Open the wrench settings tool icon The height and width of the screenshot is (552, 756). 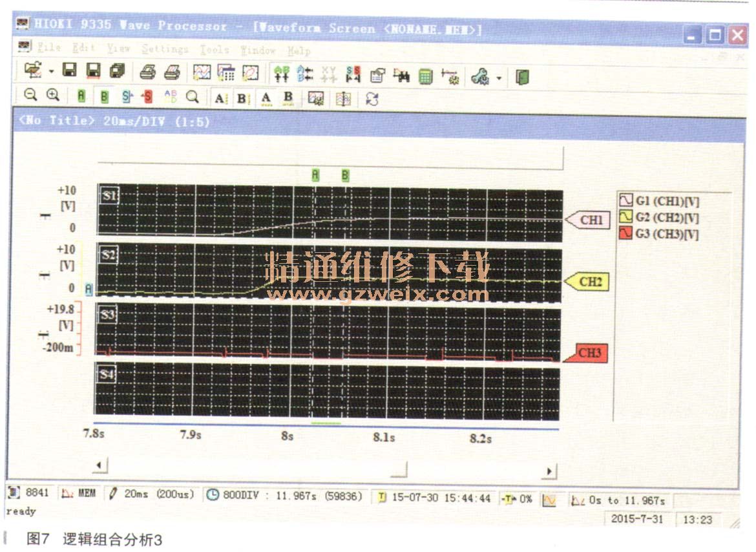pos(479,77)
